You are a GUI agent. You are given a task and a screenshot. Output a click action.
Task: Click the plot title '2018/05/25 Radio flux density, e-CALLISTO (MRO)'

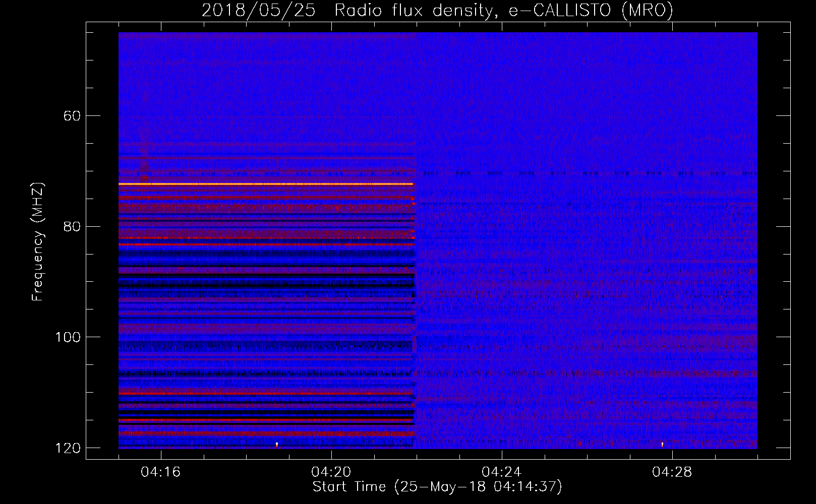(437, 10)
